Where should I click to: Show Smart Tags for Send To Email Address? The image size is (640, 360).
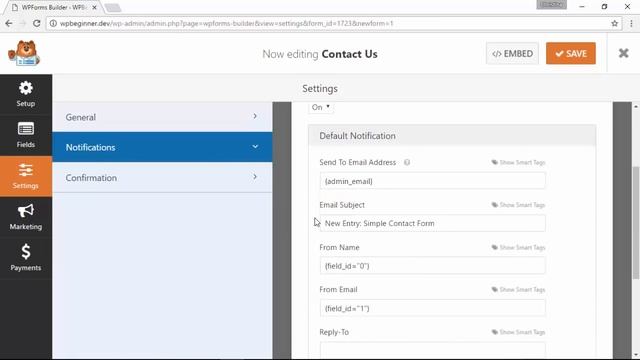pos(518,162)
